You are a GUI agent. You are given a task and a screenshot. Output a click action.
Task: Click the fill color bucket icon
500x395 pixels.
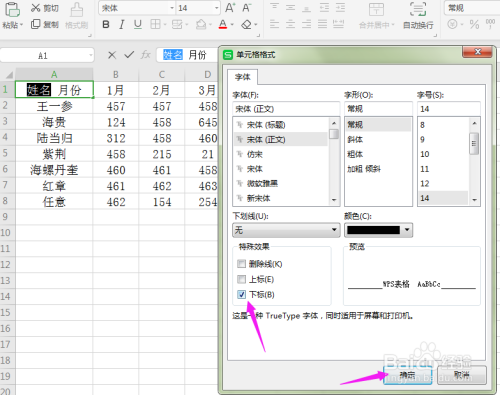[x=201, y=24]
